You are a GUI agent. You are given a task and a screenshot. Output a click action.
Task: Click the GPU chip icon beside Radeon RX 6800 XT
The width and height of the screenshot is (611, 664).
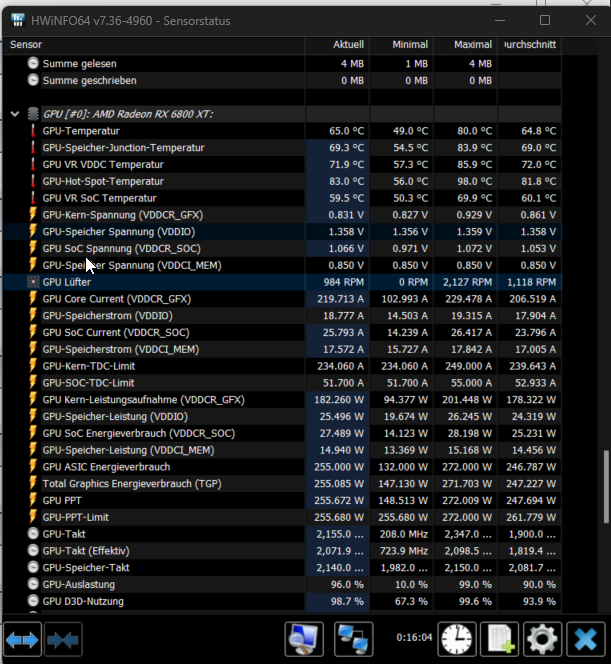[33, 114]
